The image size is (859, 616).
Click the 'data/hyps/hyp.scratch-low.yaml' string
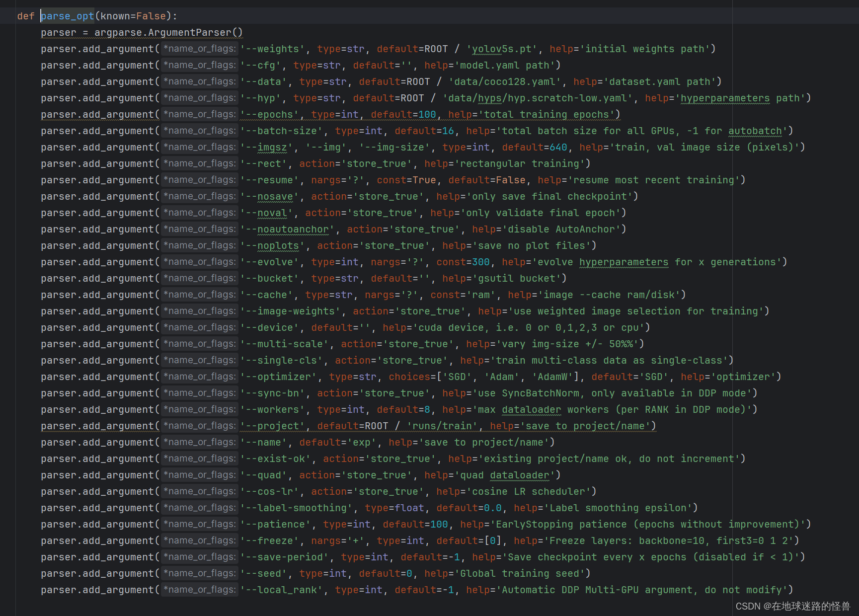point(538,98)
